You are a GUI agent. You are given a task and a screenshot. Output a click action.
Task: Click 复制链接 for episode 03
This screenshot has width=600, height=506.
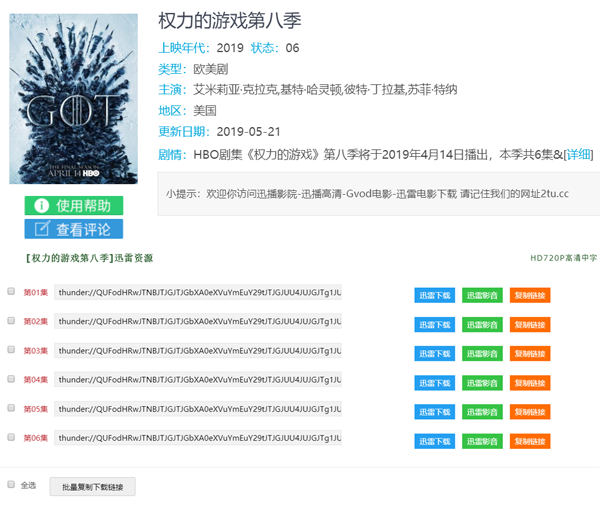(530, 353)
